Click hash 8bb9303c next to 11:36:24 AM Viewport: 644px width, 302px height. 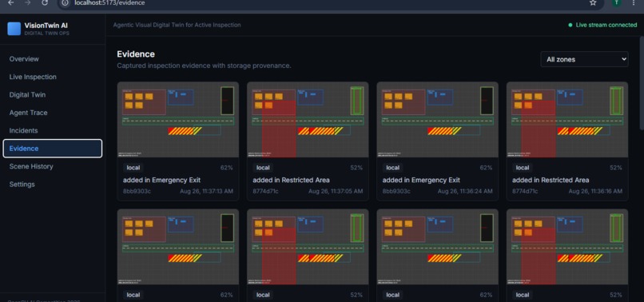(397, 192)
